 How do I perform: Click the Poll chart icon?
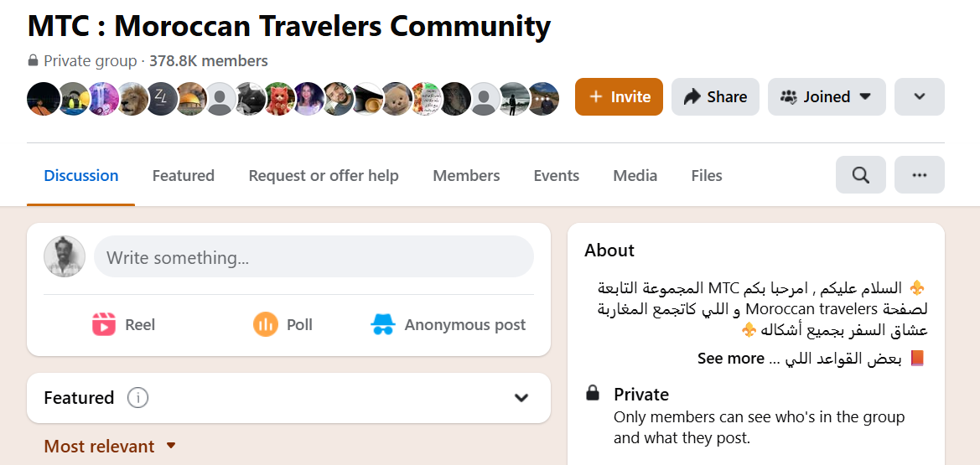pyautogui.click(x=265, y=324)
